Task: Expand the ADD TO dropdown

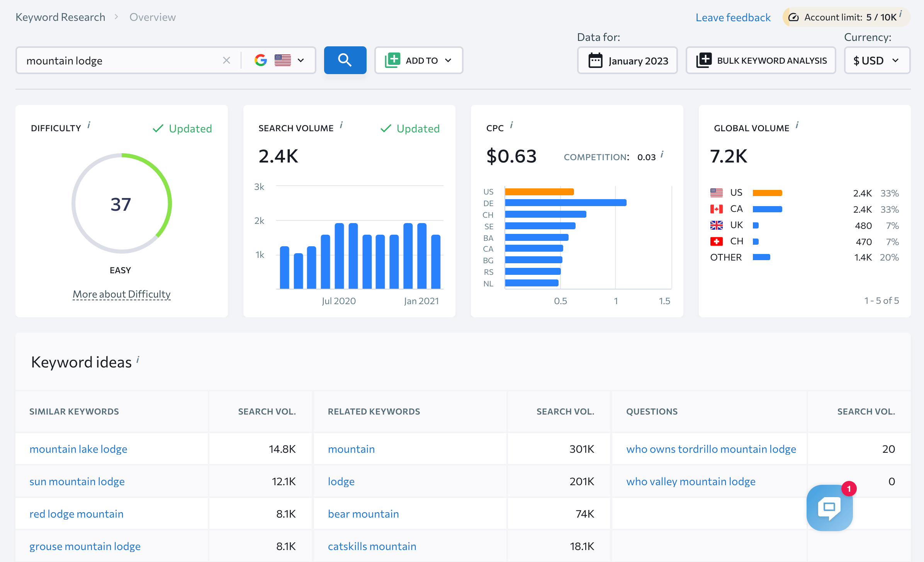Action: point(419,60)
